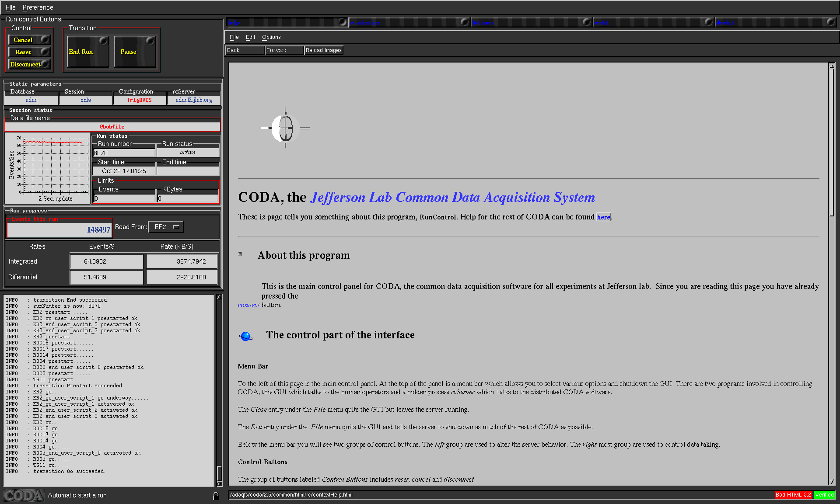The height and width of the screenshot is (504, 840).
Task: Click the Start time field Oct 29 17:01:25
Action: [124, 171]
